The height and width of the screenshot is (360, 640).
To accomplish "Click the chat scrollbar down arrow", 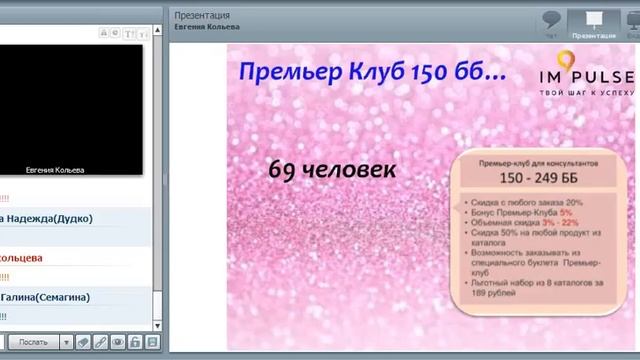I will tap(158, 326).
